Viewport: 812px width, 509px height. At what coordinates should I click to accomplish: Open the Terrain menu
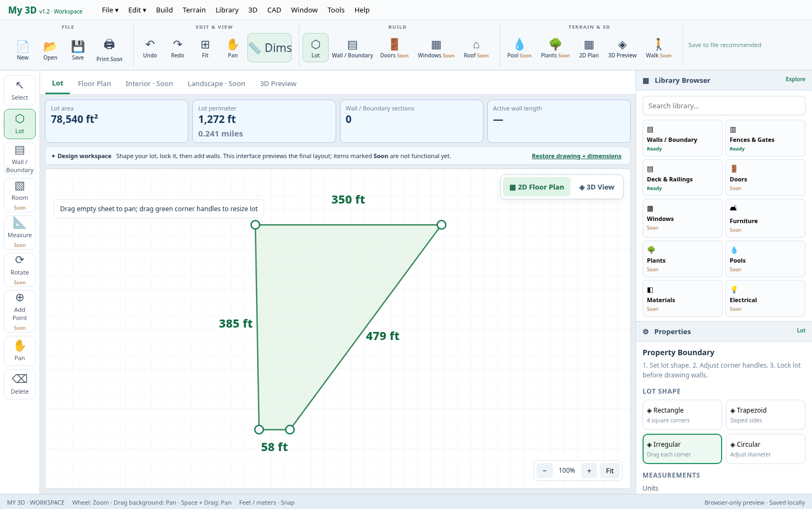(x=194, y=10)
